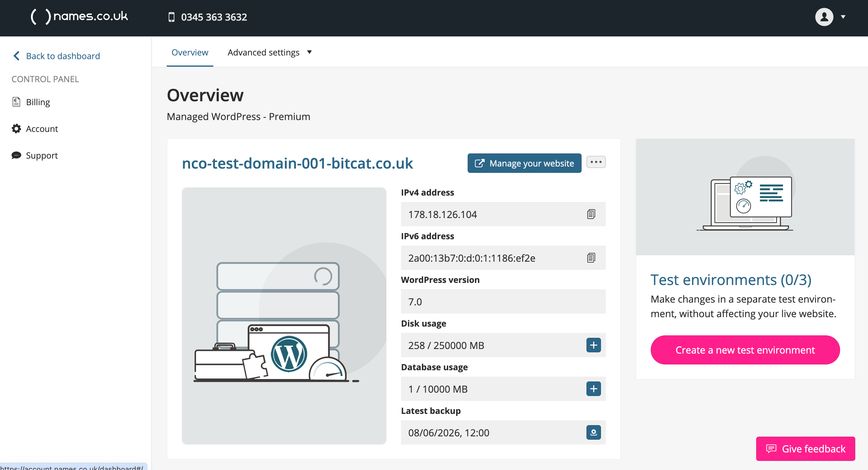Open the backup restore icon for latest backup

(x=593, y=432)
